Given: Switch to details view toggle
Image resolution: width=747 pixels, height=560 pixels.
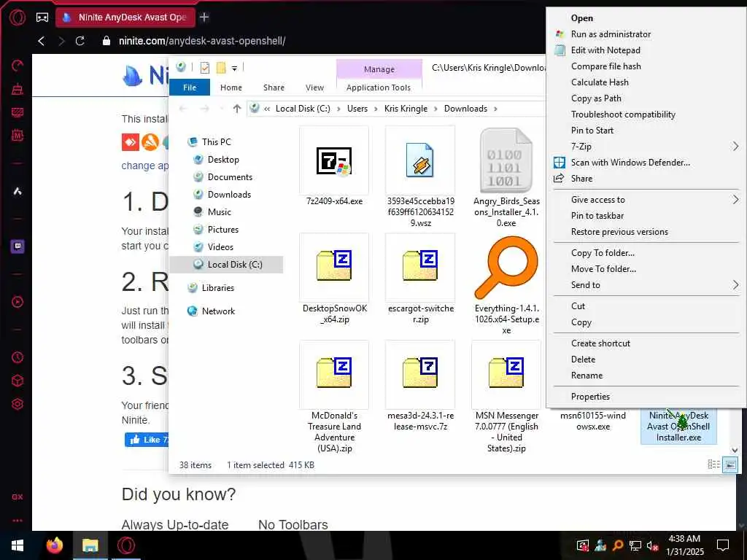Looking at the screenshot, I should pos(713,464).
